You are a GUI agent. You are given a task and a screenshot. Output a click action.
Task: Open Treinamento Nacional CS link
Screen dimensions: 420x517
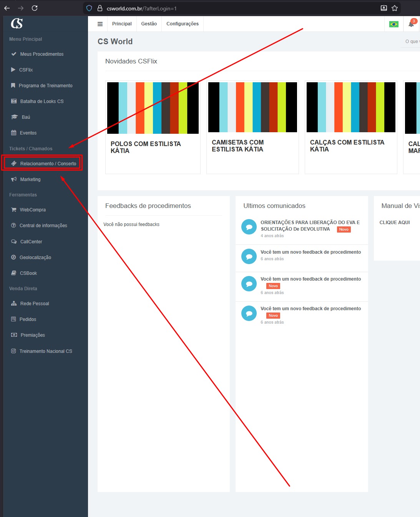click(x=45, y=351)
